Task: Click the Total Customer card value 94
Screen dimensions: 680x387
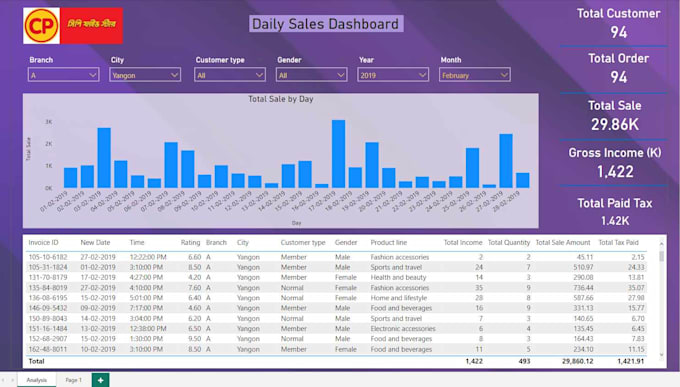Action: point(619,33)
